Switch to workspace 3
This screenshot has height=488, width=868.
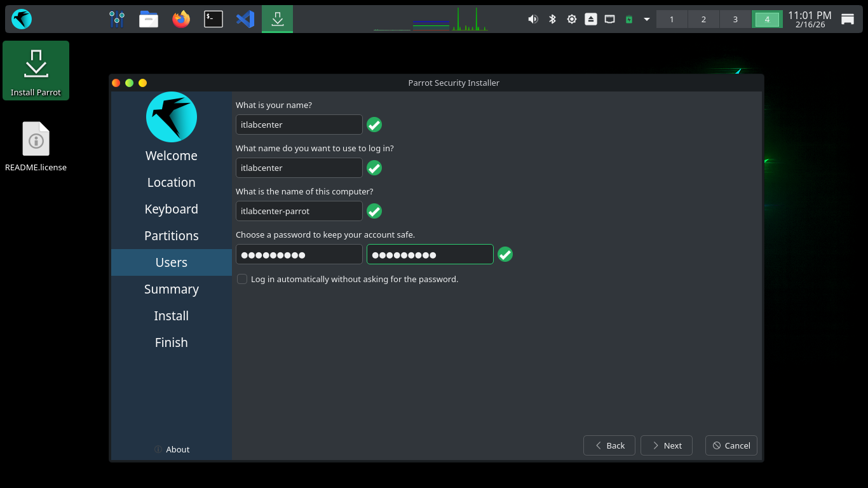point(735,19)
